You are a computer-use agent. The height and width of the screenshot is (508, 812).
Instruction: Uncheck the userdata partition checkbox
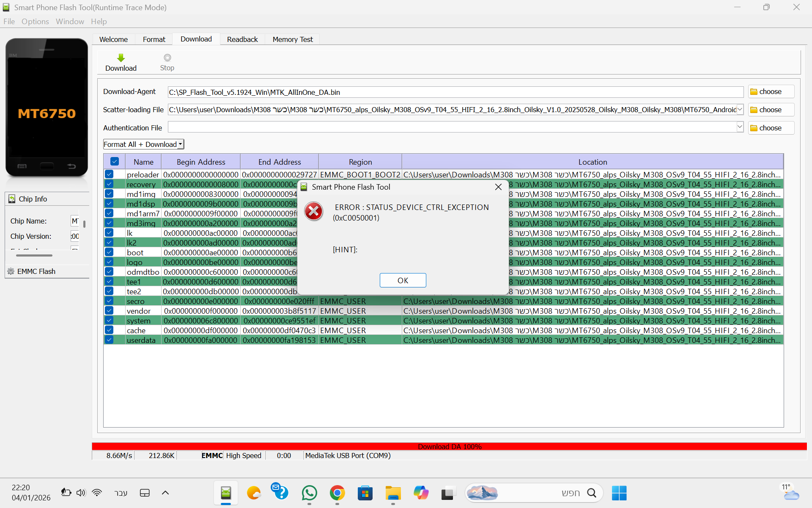point(109,340)
